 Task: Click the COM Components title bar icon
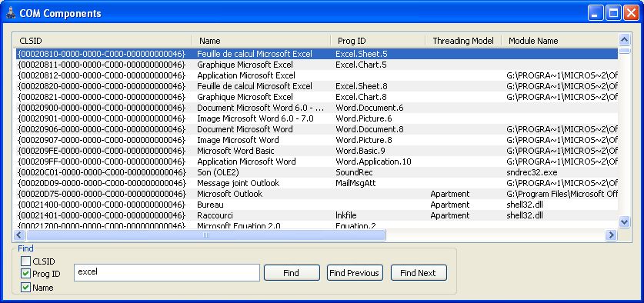point(11,13)
